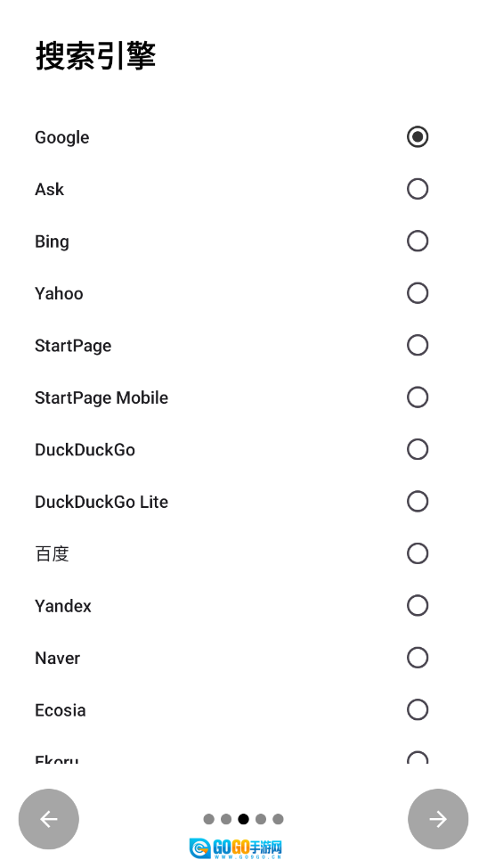This screenshot has width=487, height=868.
Task: Jump to the first page indicator dot
Action: coord(208,819)
